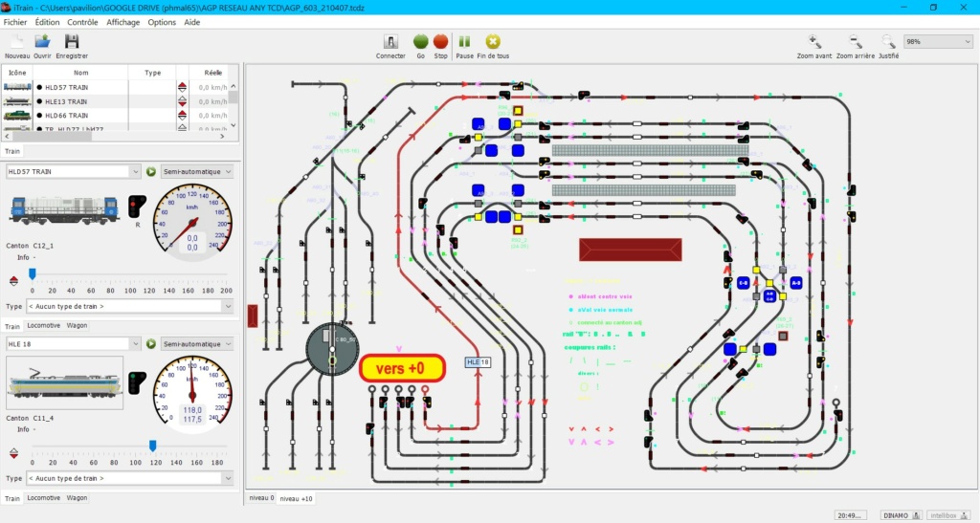980x523 pixels.
Task: Click Zoom avant magnifier icon
Action: click(814, 42)
